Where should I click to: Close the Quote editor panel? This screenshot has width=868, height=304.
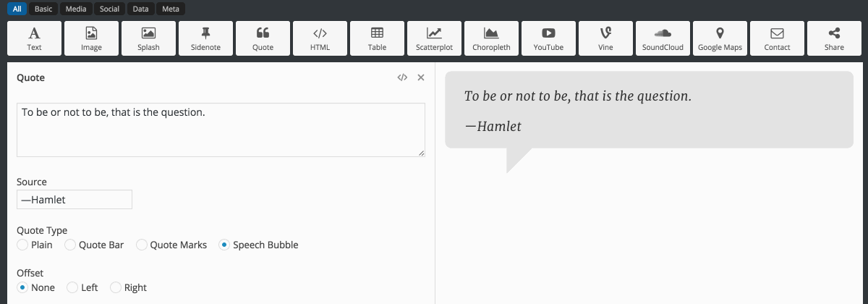point(421,77)
